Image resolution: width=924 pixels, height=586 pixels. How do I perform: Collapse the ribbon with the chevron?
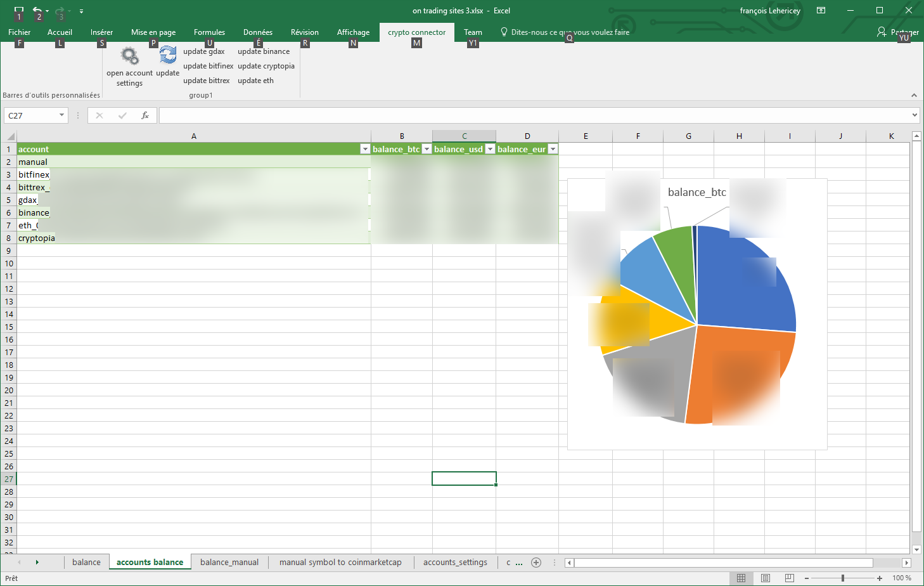914,95
